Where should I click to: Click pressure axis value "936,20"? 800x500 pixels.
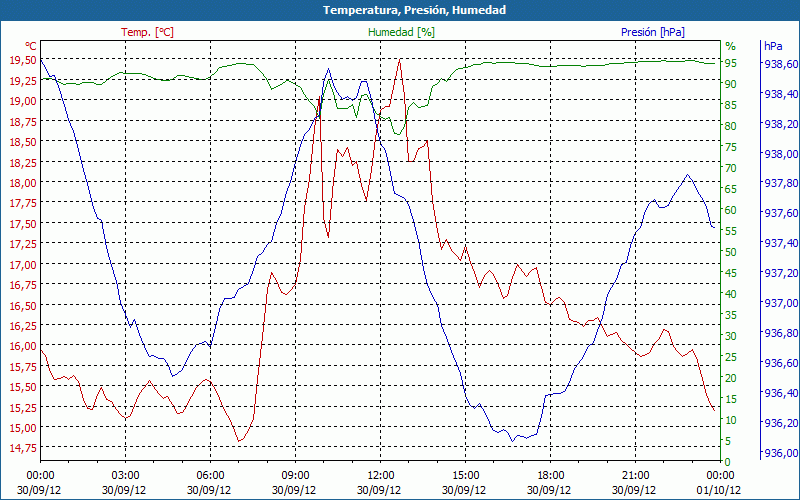(780, 423)
